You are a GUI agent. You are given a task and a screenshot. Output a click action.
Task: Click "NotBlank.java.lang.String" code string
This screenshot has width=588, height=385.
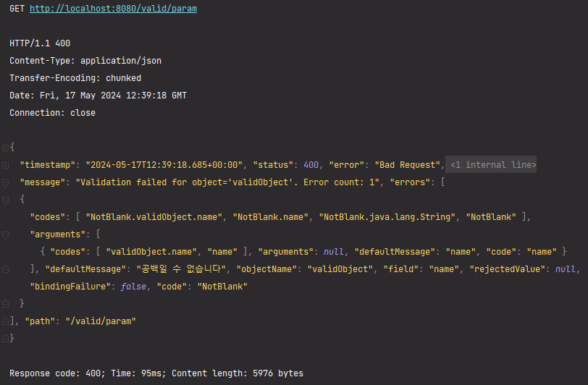[387, 217]
